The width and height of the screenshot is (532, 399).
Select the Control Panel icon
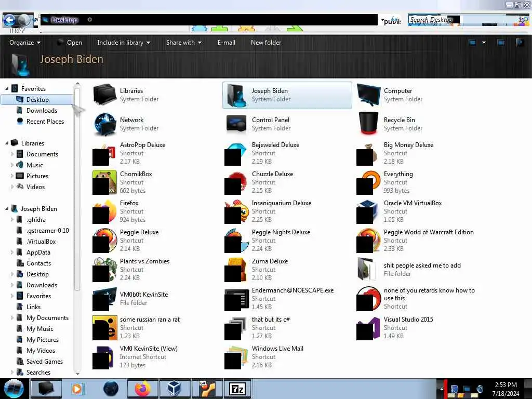coord(236,124)
